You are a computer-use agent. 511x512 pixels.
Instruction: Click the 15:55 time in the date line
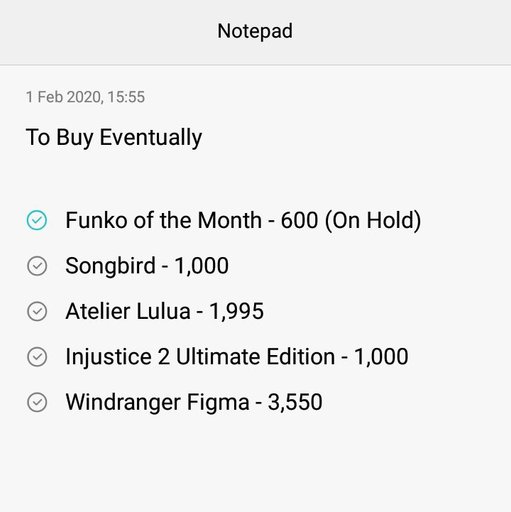(126, 97)
